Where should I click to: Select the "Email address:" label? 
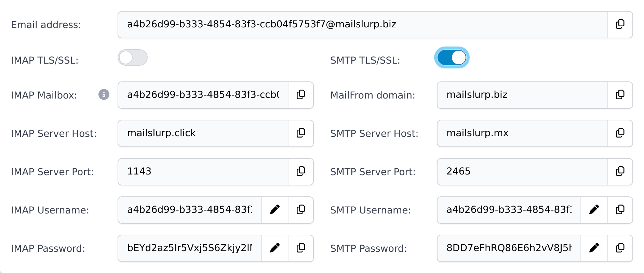point(46,25)
